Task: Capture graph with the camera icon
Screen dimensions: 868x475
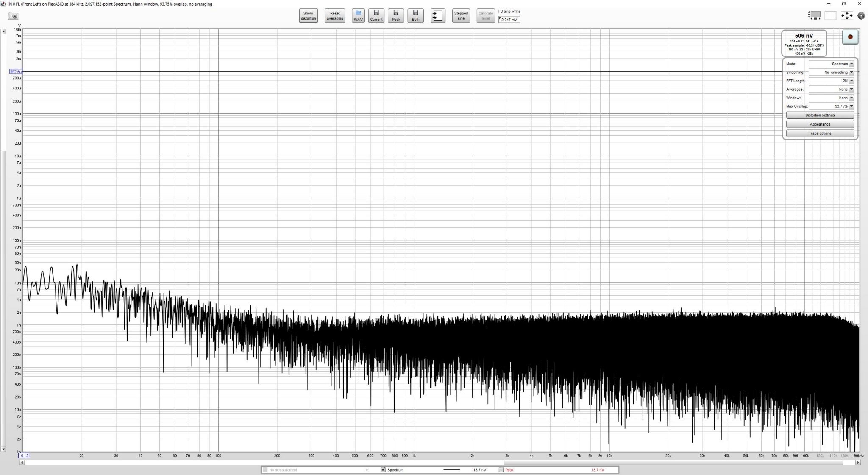Action: tap(14, 16)
